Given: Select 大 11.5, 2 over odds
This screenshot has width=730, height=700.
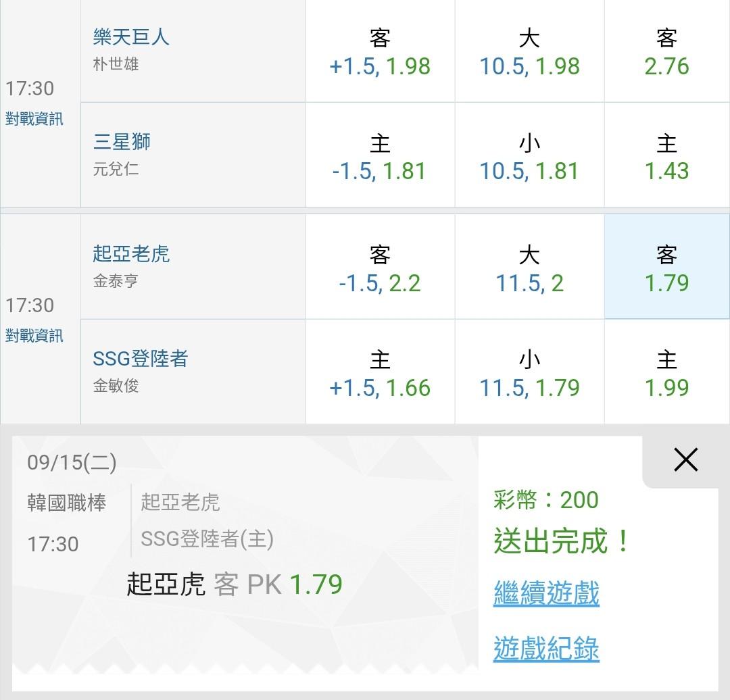Looking at the screenshot, I should 529,267.
